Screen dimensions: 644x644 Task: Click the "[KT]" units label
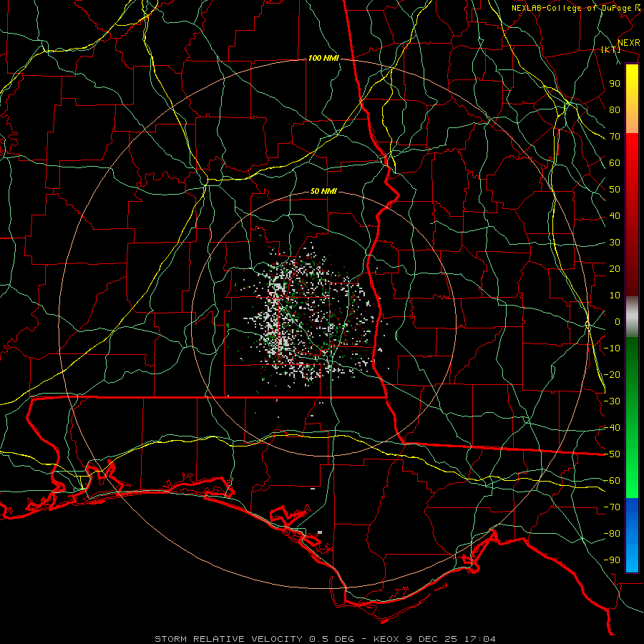point(611,49)
